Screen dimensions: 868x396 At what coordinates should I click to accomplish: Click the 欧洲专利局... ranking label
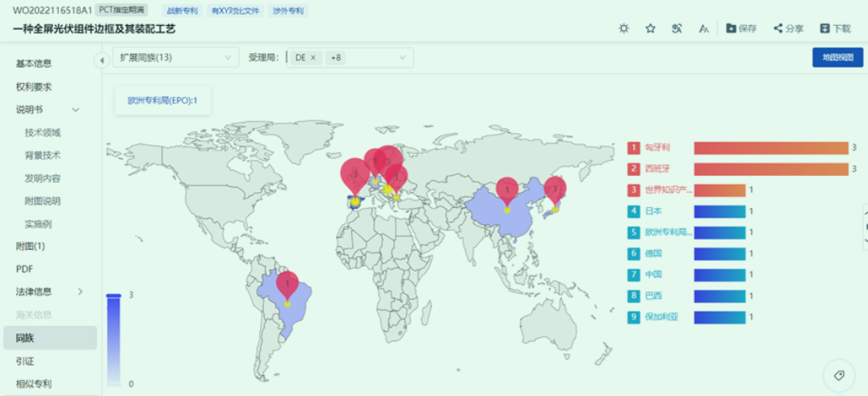point(669,232)
